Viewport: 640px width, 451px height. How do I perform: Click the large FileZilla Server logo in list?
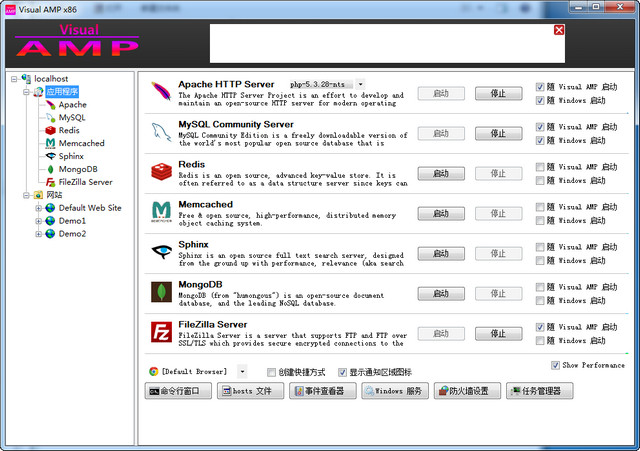pyautogui.click(x=160, y=333)
